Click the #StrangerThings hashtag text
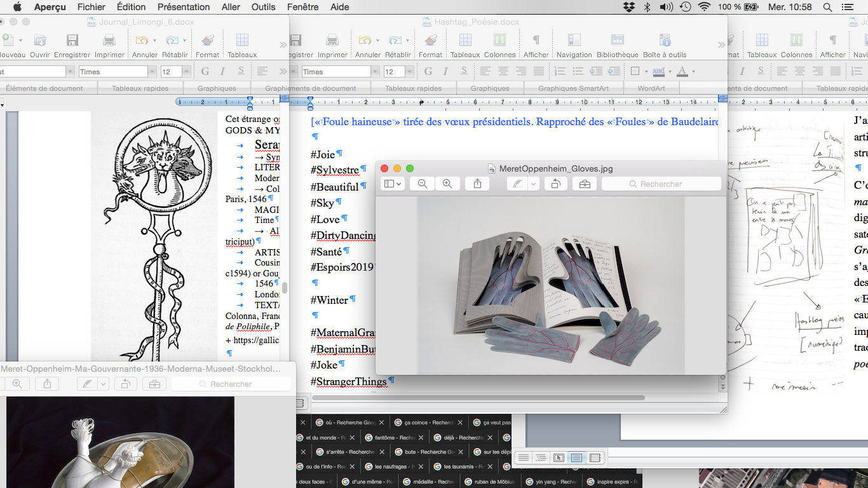868x488 pixels. pos(348,381)
